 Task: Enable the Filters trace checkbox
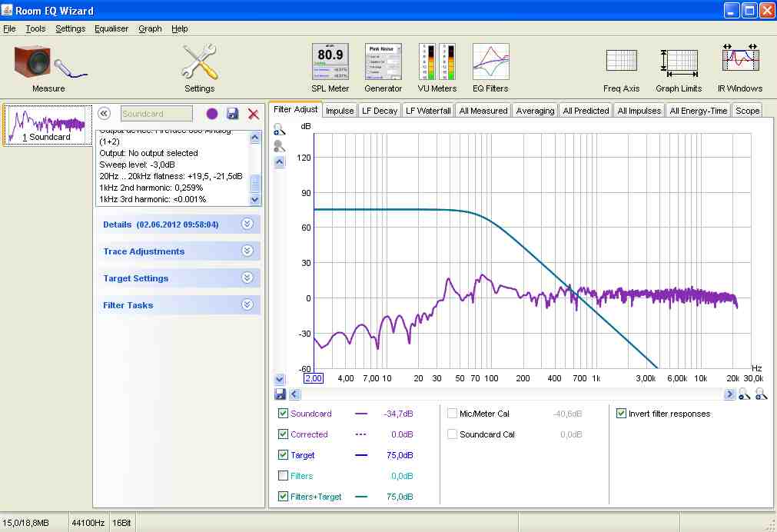click(283, 476)
